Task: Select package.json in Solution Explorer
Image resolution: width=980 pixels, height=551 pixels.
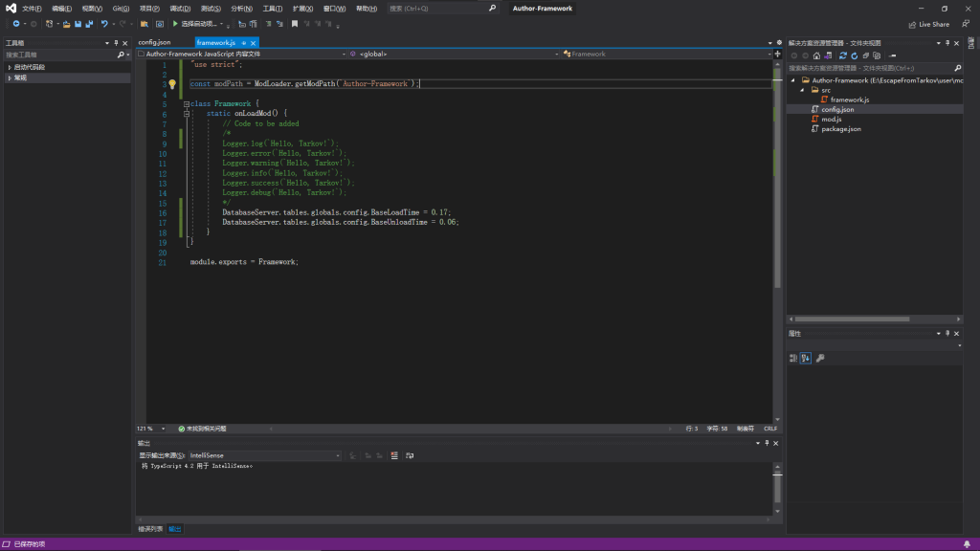Action: coord(841,129)
